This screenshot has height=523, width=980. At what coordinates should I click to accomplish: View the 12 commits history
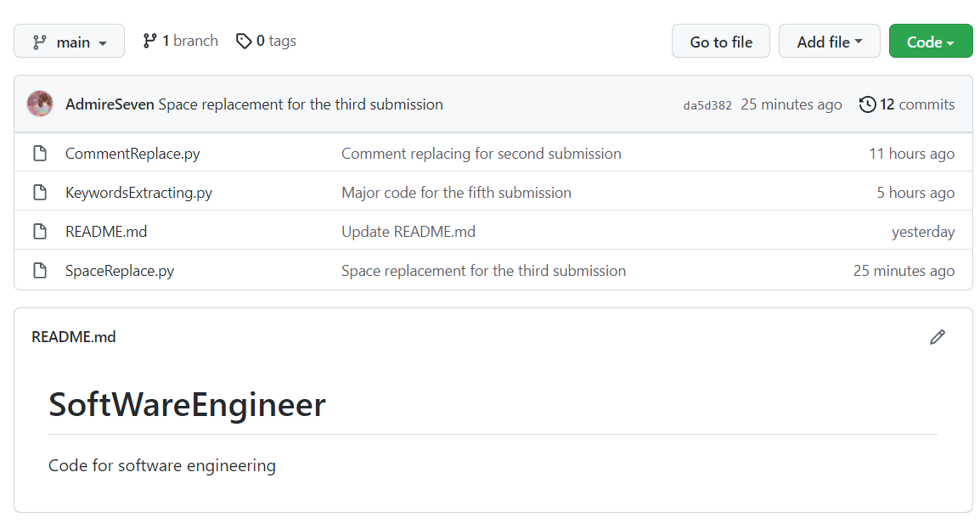pyautogui.click(x=916, y=104)
